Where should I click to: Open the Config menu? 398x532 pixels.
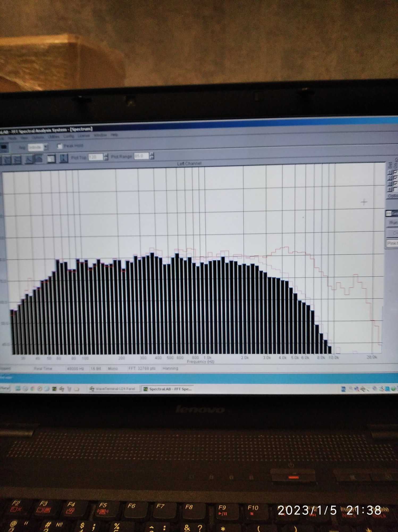[x=69, y=136]
